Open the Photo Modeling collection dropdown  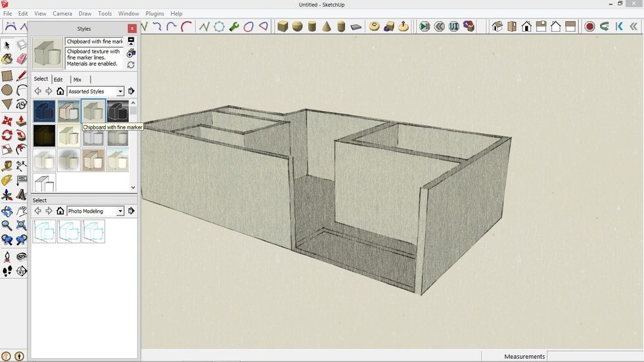(x=120, y=212)
